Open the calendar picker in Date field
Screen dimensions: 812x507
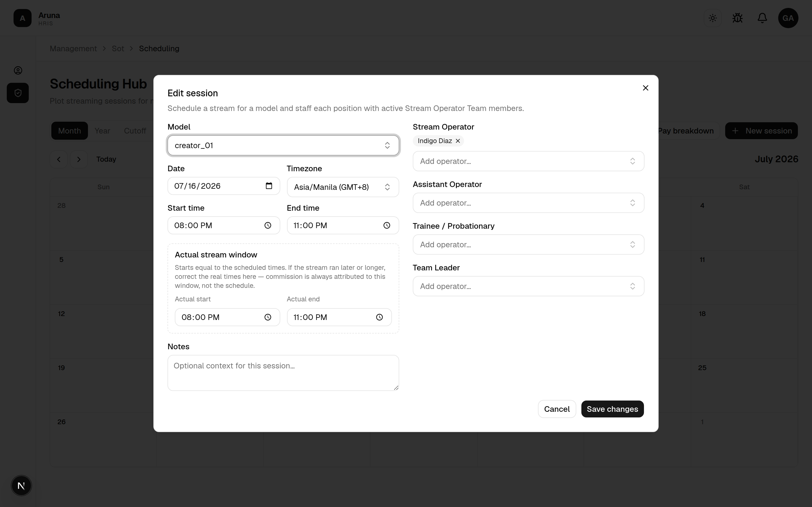pyautogui.click(x=269, y=186)
